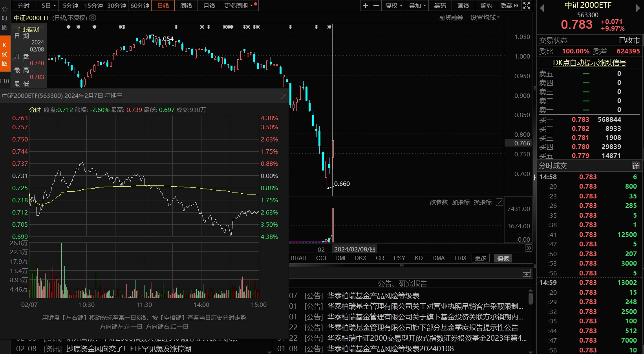This screenshot has width=644, height=354.
Task: Select 月线 monthly timeframe tab
Action: (209, 6)
